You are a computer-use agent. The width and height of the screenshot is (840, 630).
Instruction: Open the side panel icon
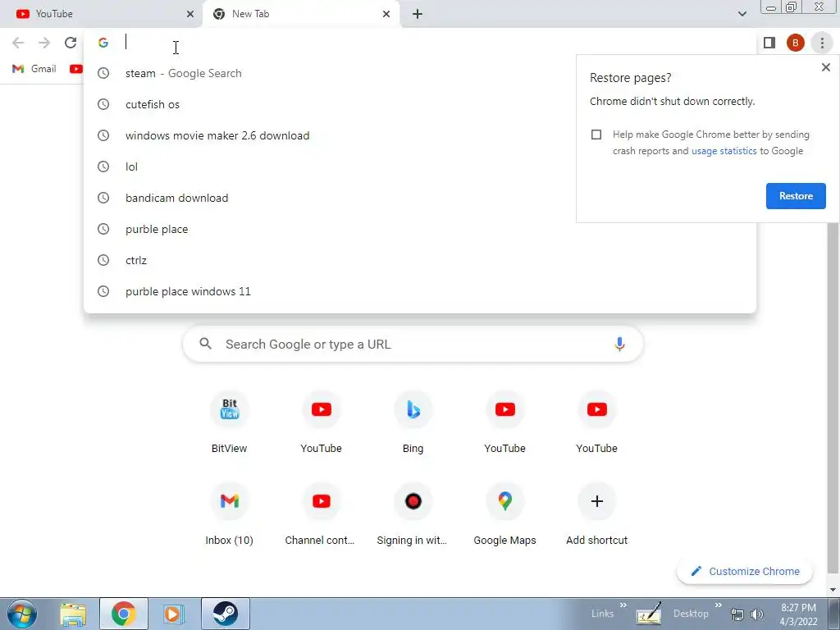click(769, 43)
